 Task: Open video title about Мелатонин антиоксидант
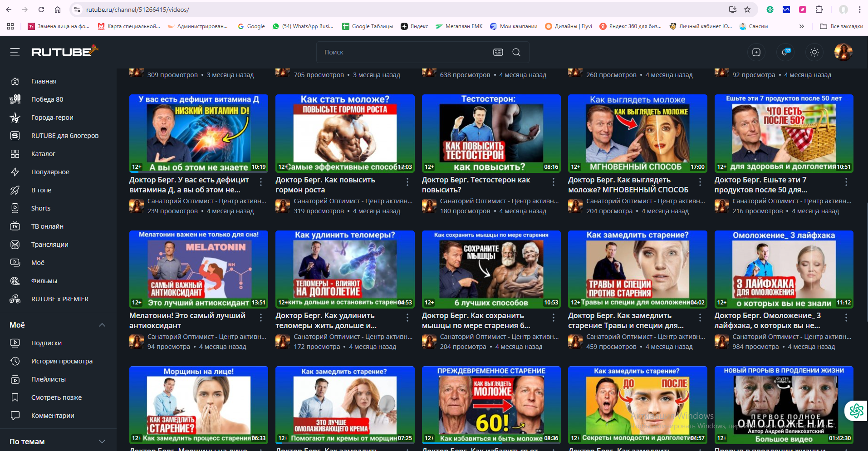click(x=187, y=320)
